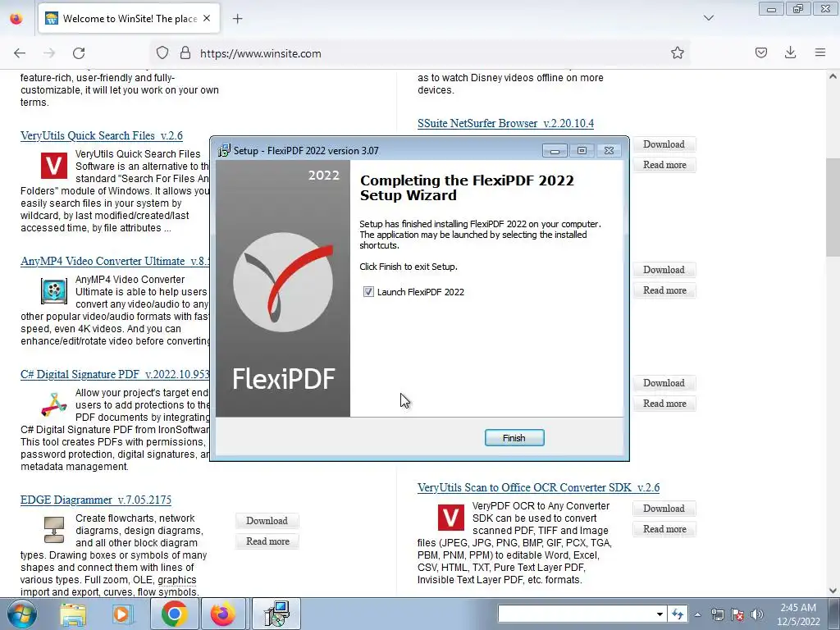Viewport: 840px width, 630px height.
Task: Click page scrollbar down arrow
Action: [x=833, y=591]
